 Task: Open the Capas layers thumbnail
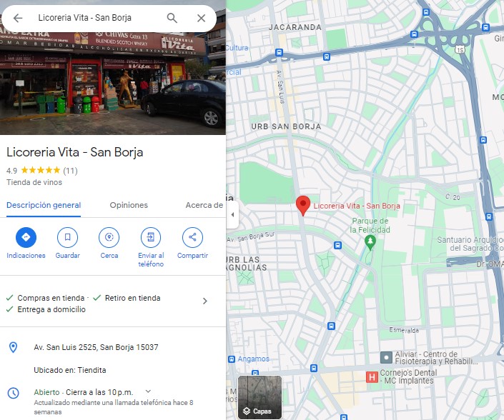pos(260,398)
